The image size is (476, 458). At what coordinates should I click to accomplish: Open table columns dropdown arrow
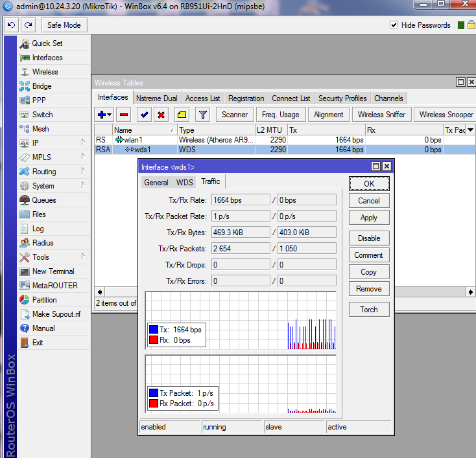pyautogui.click(x=470, y=130)
